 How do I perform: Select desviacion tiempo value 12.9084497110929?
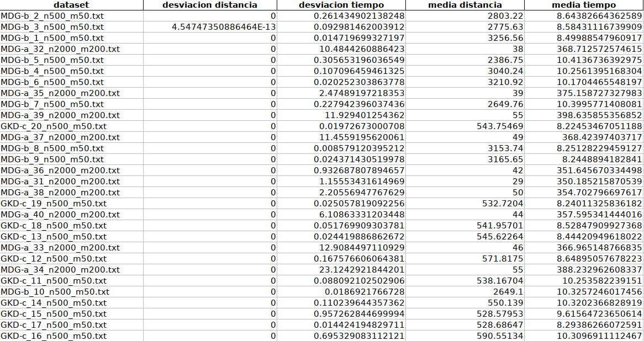pos(362,248)
